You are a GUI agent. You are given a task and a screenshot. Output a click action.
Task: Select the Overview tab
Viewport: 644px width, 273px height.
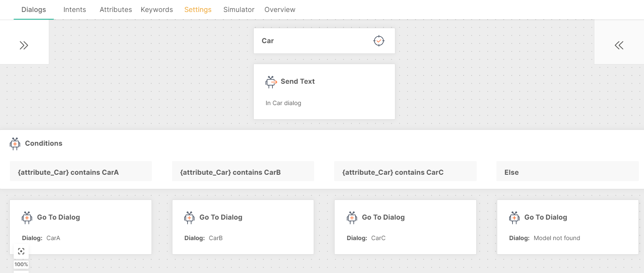click(280, 9)
